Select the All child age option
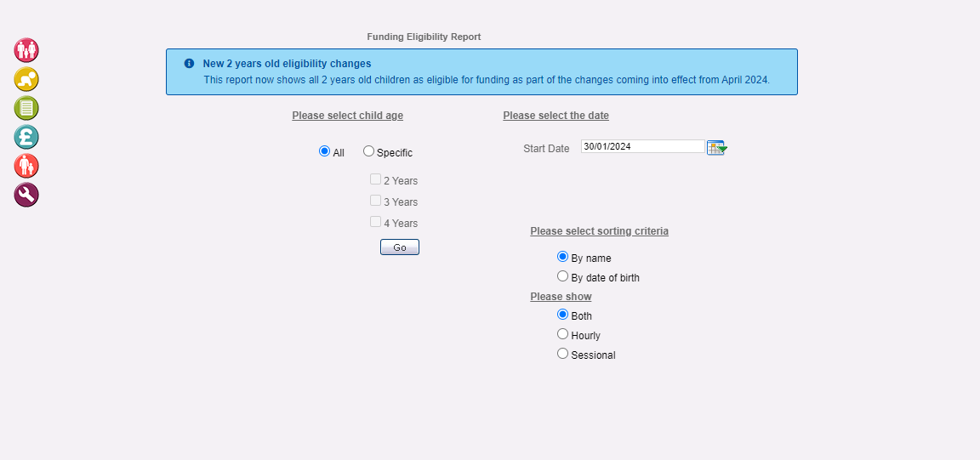 324,151
